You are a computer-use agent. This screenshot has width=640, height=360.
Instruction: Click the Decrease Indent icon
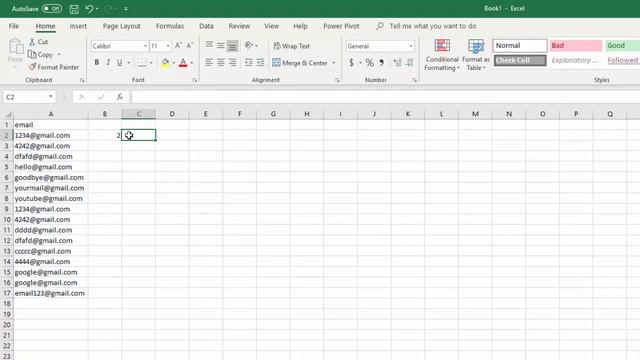coord(248,62)
